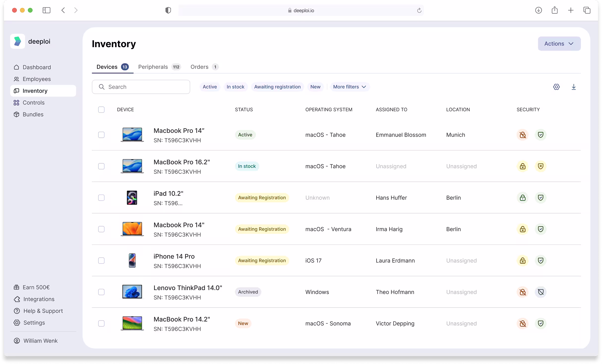Open the browser downloads icon
This screenshot has height=364, width=602.
click(538, 10)
